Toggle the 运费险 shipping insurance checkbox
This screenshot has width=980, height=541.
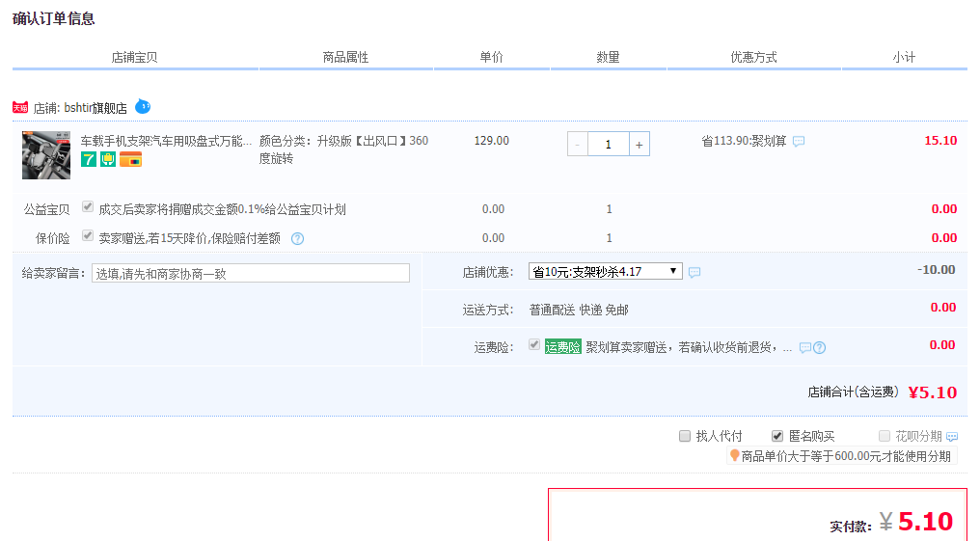coord(533,344)
